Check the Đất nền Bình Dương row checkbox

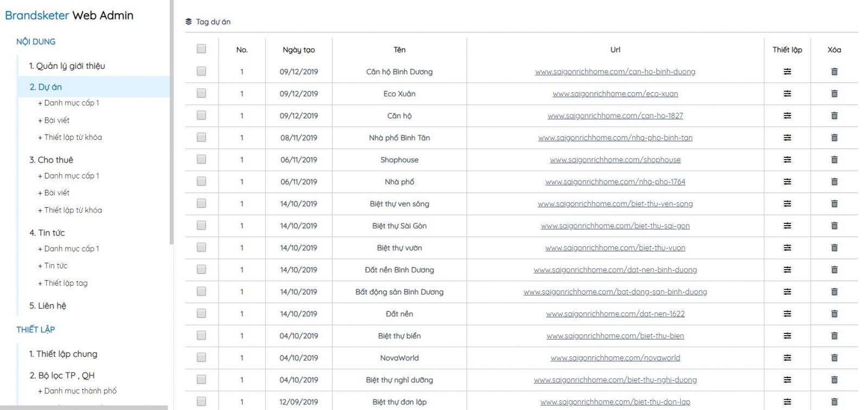(x=201, y=270)
